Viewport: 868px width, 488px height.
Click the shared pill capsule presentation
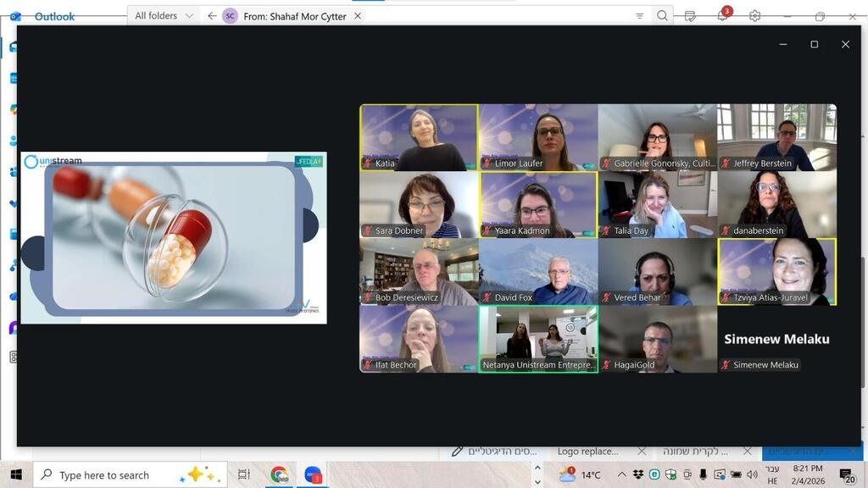174,237
